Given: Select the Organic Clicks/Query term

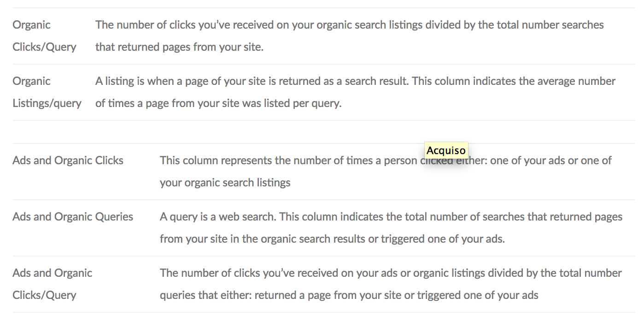Looking at the screenshot, I should click(45, 36).
